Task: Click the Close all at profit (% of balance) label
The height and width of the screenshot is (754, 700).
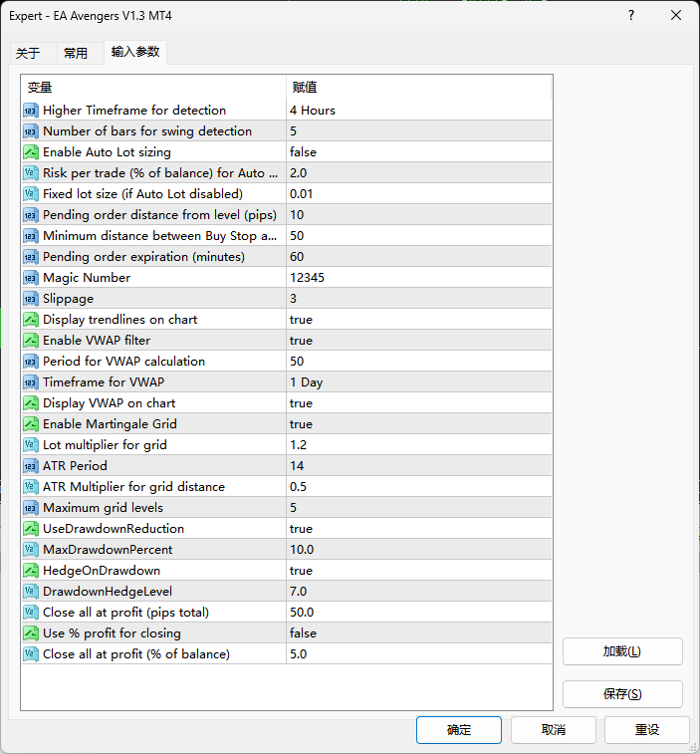Action: [x=136, y=654]
